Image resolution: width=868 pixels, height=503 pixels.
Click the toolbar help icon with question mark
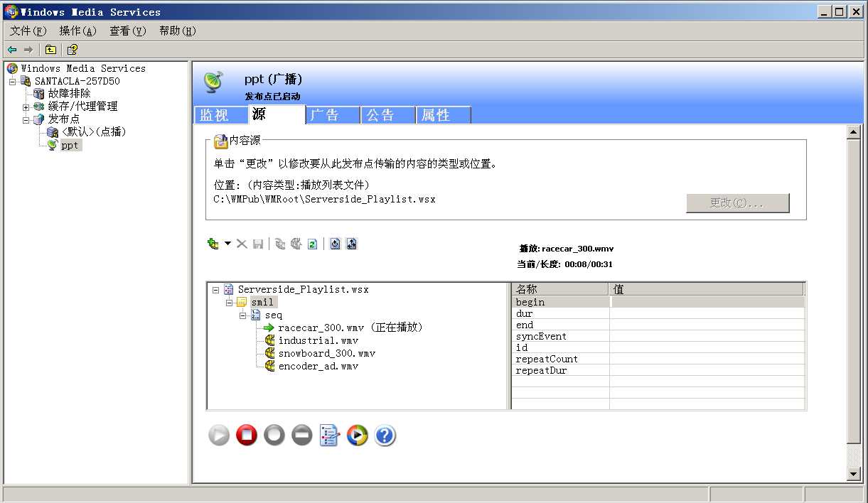point(72,50)
